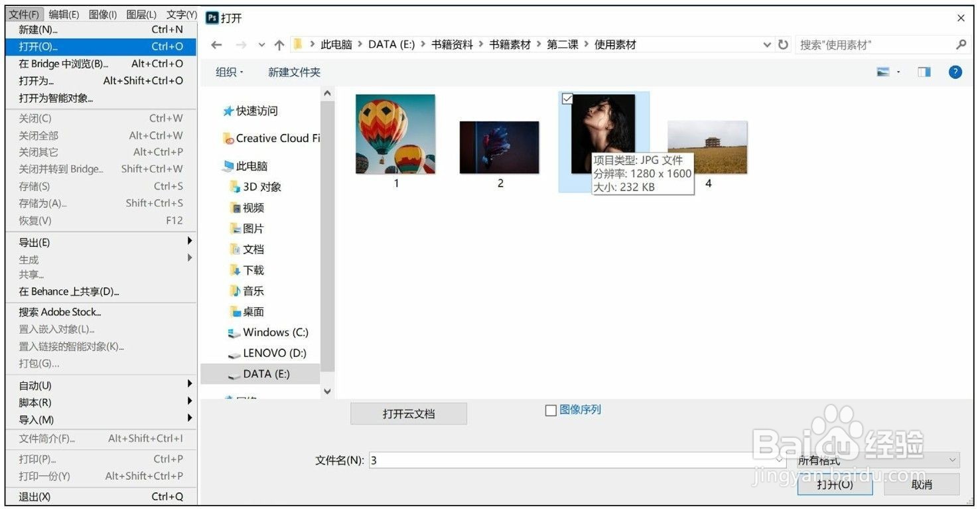Select Windows (C:) drive
This screenshot has width=980, height=509.
(268, 332)
